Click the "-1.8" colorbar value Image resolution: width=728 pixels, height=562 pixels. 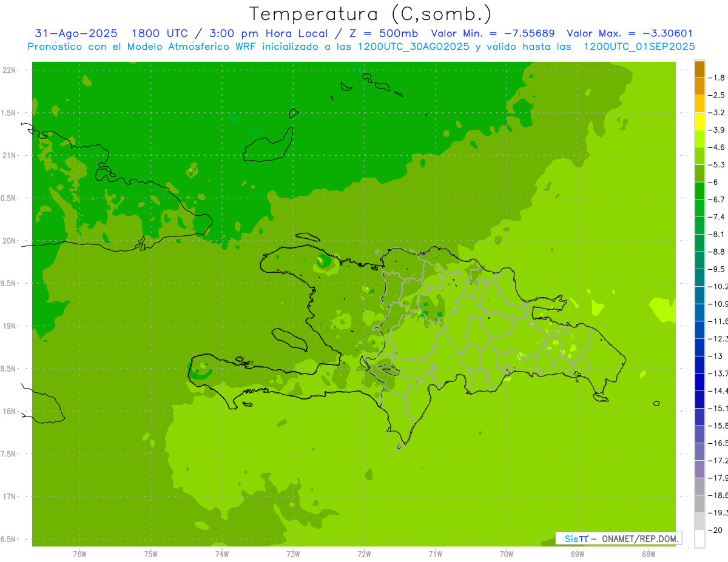(x=717, y=78)
